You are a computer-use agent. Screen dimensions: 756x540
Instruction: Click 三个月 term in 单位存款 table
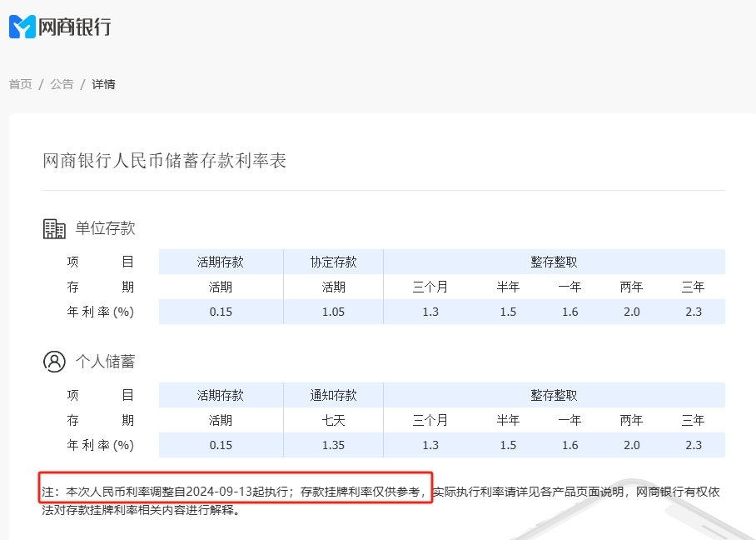coord(430,287)
